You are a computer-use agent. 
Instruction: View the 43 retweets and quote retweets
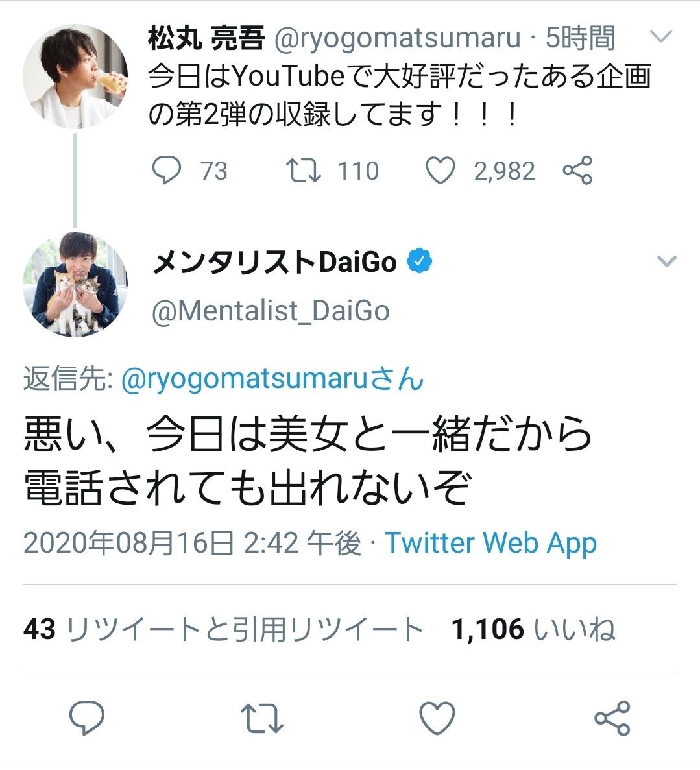click(x=223, y=629)
